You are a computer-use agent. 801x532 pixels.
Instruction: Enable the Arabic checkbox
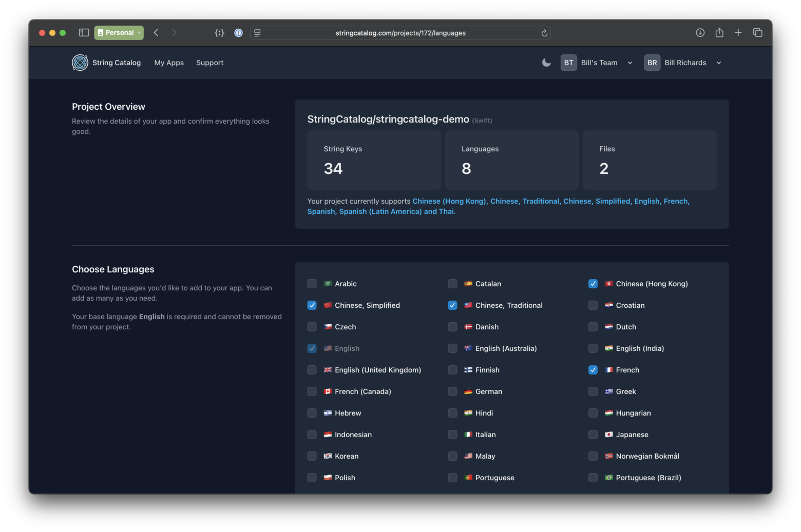click(312, 284)
